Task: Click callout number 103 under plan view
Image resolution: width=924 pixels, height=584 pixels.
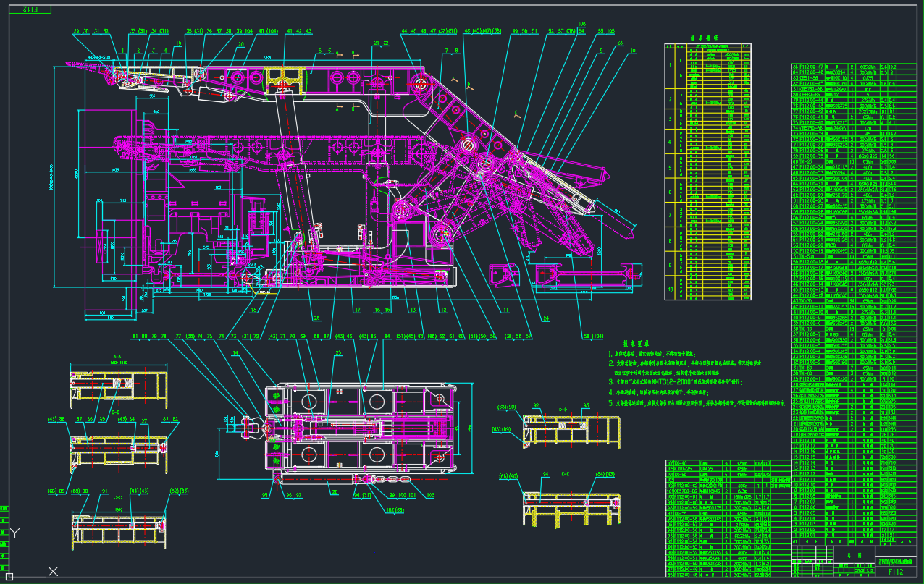Action: pyautogui.click(x=430, y=496)
